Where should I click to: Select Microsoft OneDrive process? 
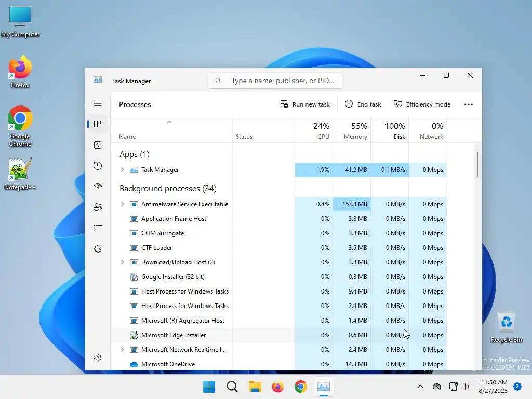(278, 364)
